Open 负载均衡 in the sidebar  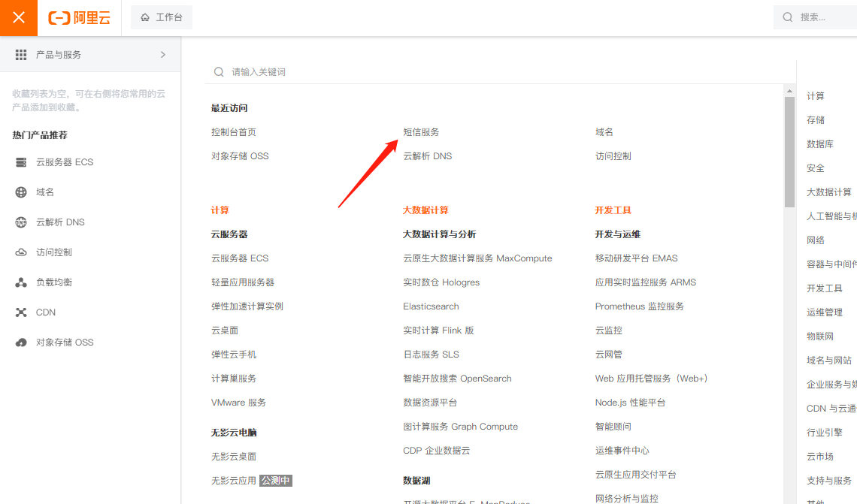[x=54, y=282]
